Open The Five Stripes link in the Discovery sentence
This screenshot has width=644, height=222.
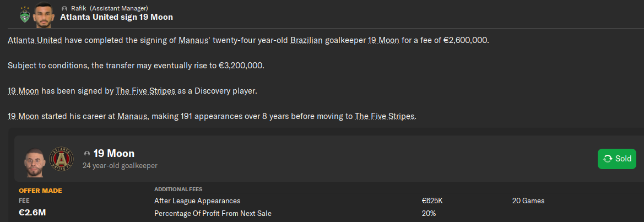click(145, 91)
